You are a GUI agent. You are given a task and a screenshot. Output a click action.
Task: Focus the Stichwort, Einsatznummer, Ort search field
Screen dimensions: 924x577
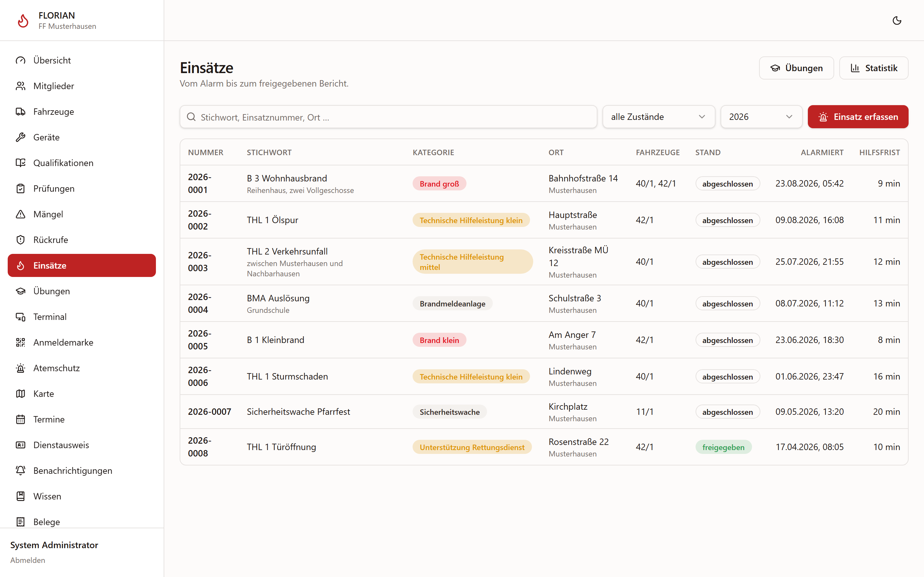[x=388, y=117]
